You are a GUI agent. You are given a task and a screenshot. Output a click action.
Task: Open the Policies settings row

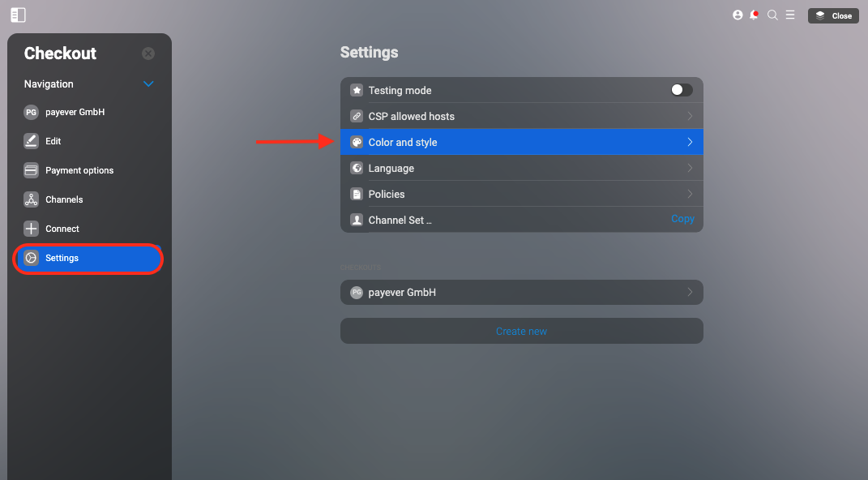(521, 194)
